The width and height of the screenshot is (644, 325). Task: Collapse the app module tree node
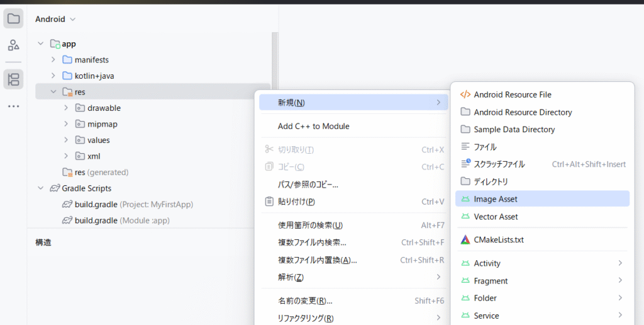click(x=41, y=44)
